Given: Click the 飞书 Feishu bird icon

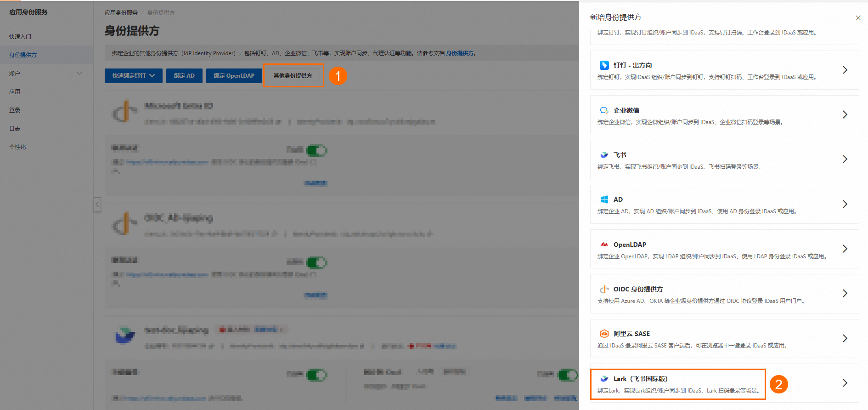Looking at the screenshot, I should click(604, 155).
